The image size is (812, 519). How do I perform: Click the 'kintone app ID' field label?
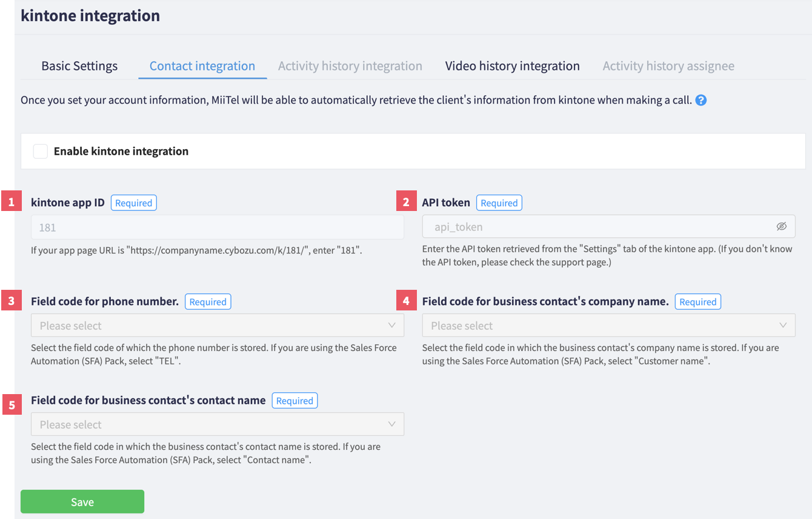pos(68,203)
